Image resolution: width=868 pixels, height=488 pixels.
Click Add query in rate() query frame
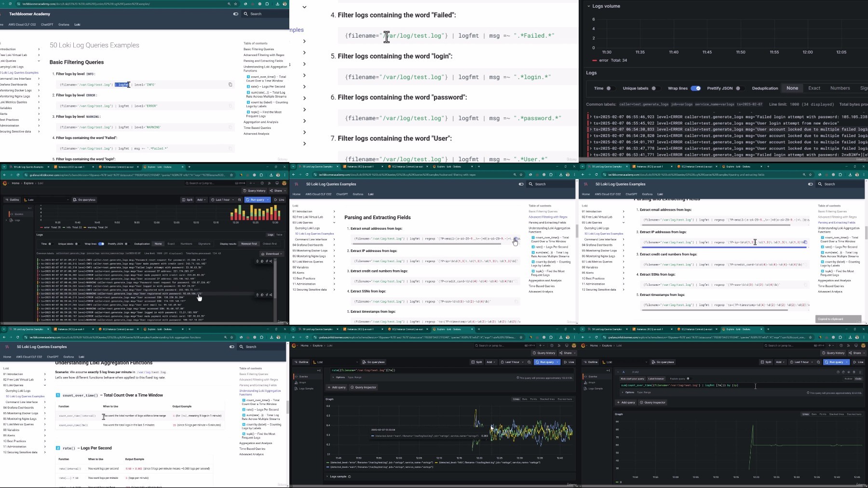tap(337, 387)
